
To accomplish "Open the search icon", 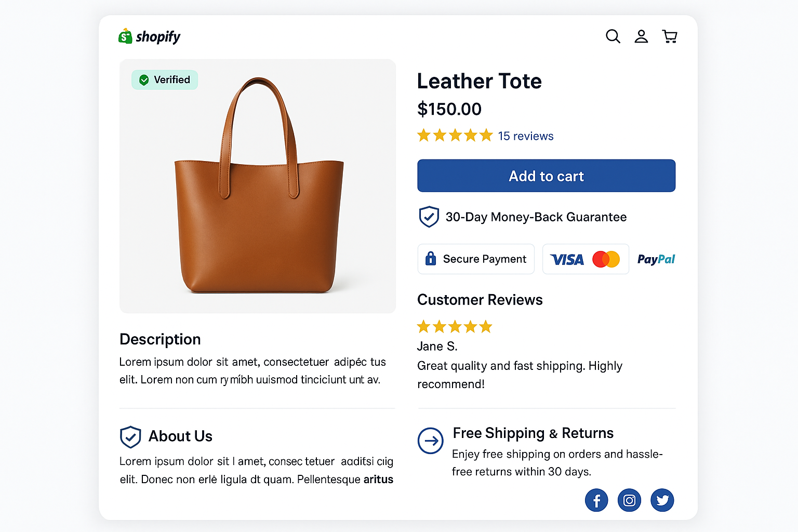I will 613,36.
